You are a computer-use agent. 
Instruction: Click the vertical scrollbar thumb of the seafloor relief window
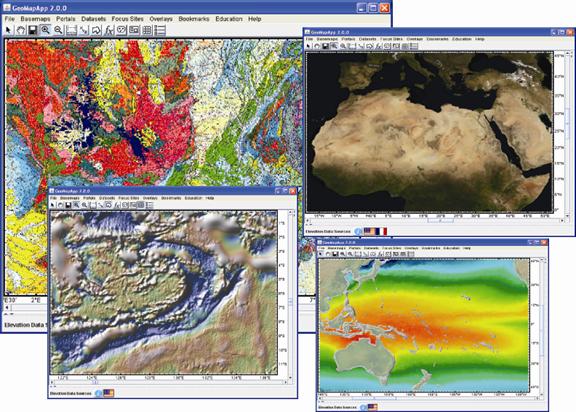point(290,302)
